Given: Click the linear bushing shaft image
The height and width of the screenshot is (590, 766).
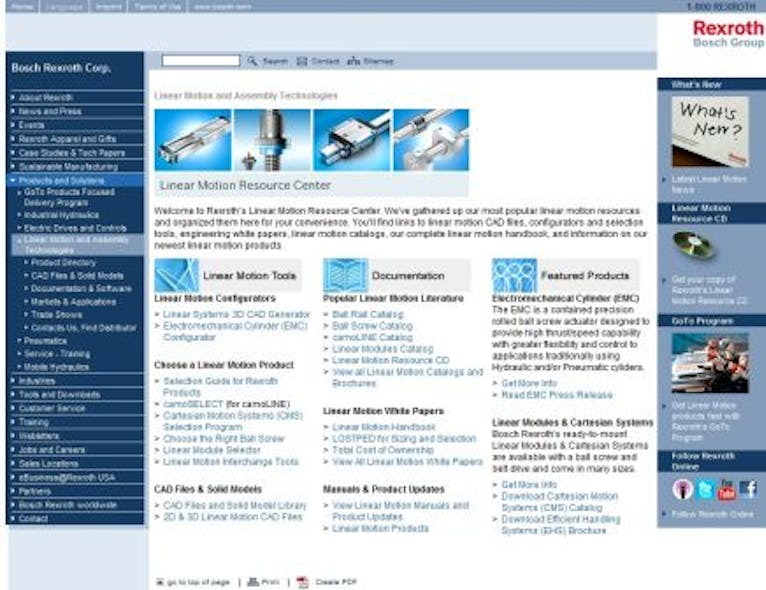Looking at the screenshot, I should 431,140.
